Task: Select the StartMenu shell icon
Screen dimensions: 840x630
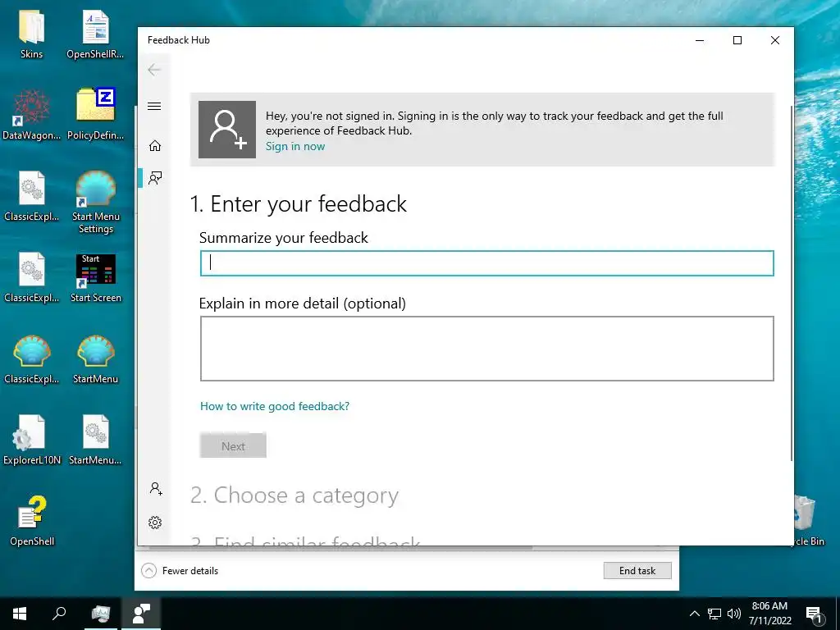Action: 95,359
